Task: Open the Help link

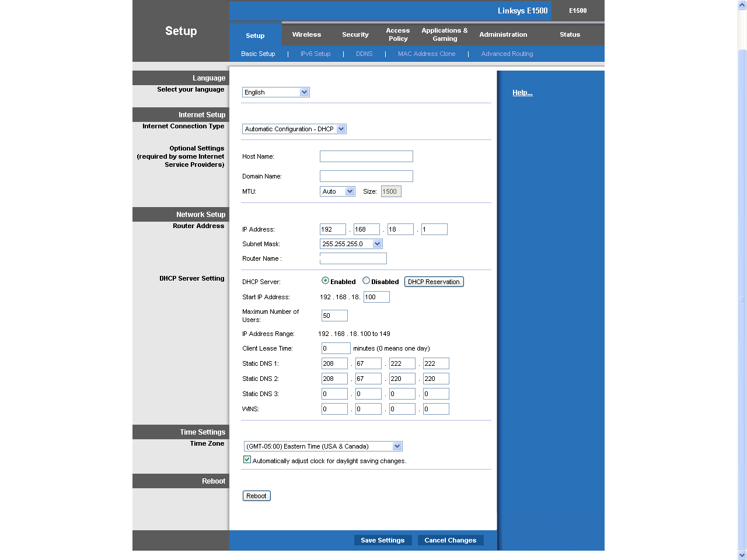Action: (x=522, y=92)
